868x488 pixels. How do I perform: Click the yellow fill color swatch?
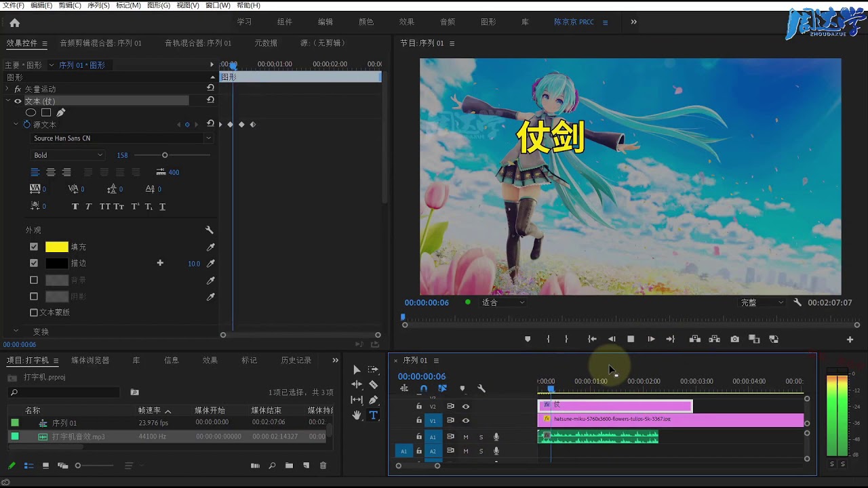tap(57, 247)
